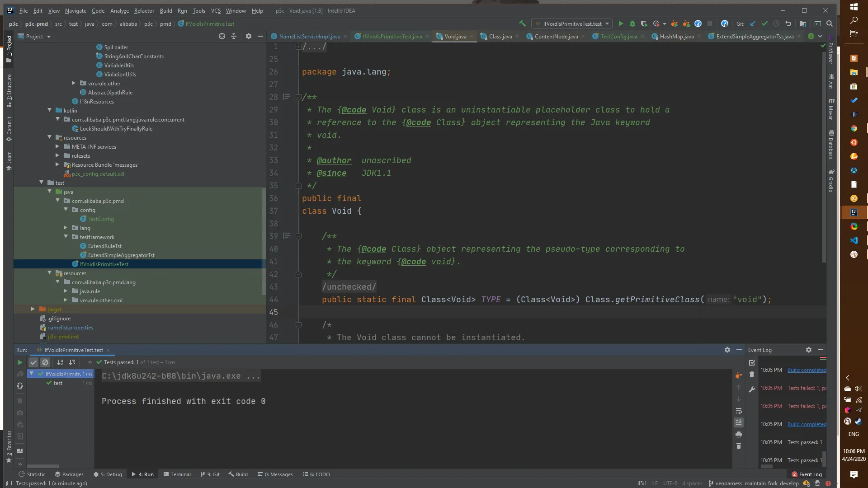
Task: Open Search Everywhere magnifier icon
Action: click(x=830, y=23)
